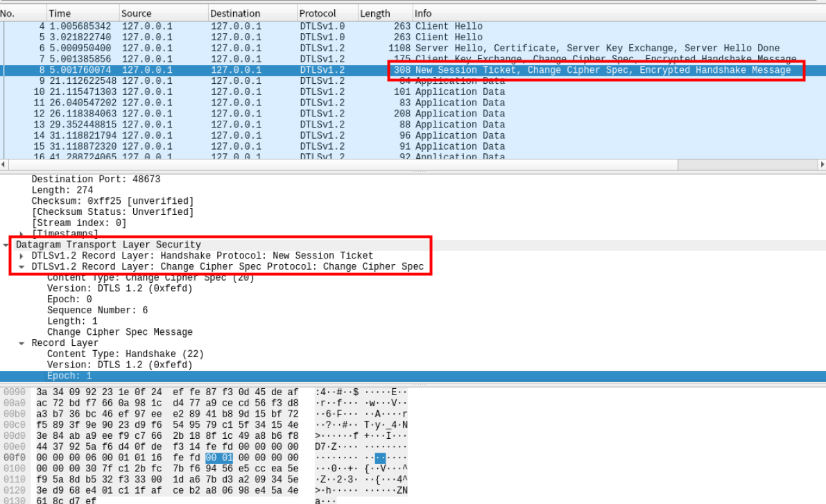This screenshot has height=504, width=826.
Task: Collapse the Change Cipher Spec record layer
Action: pyautogui.click(x=21, y=267)
